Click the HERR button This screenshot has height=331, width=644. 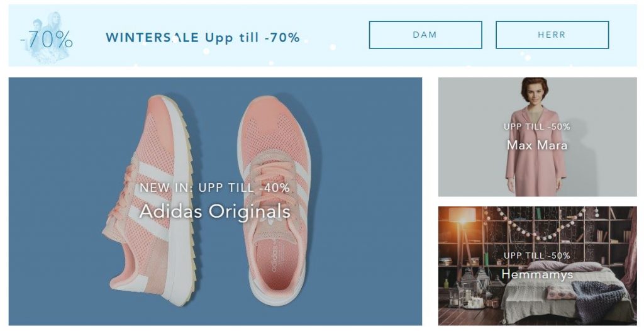pyautogui.click(x=552, y=35)
